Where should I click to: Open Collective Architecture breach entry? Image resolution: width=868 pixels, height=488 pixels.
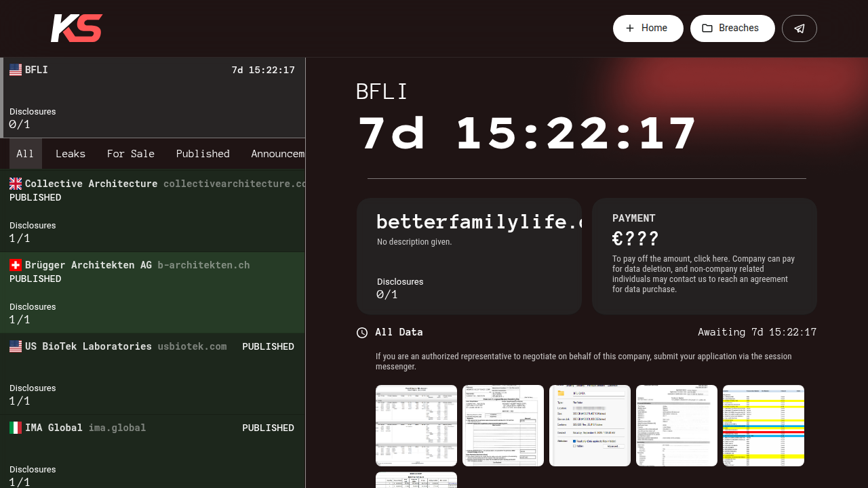click(153, 211)
